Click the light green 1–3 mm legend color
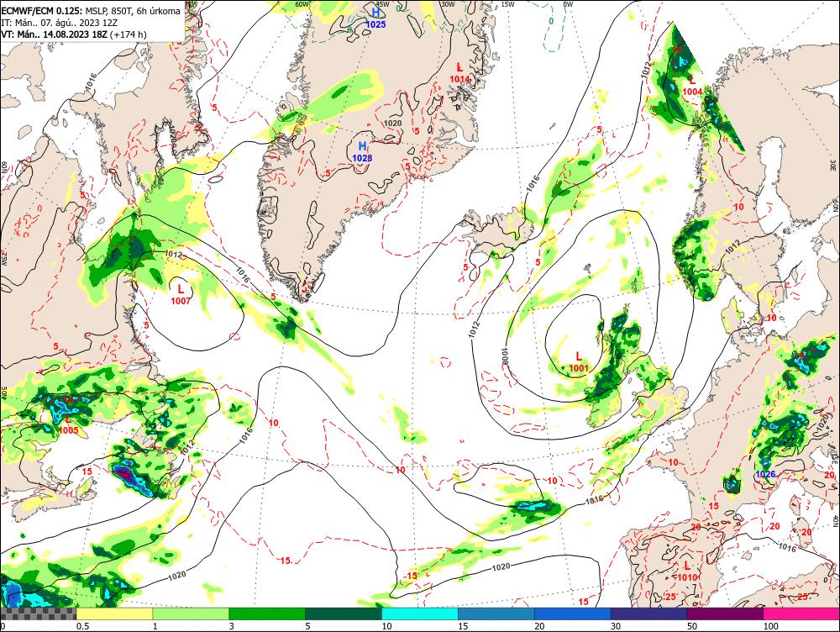 click(x=191, y=614)
